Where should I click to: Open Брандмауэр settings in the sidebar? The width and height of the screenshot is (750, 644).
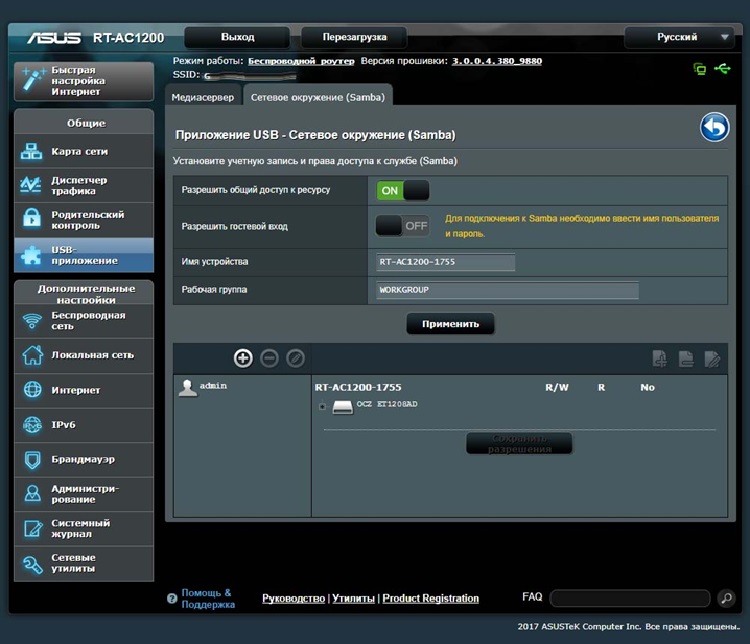pos(84,459)
